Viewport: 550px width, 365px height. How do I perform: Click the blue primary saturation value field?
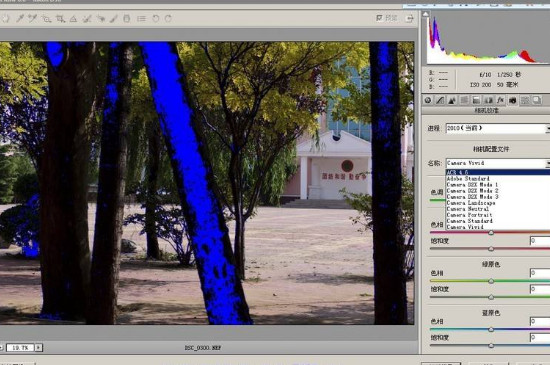(540, 337)
